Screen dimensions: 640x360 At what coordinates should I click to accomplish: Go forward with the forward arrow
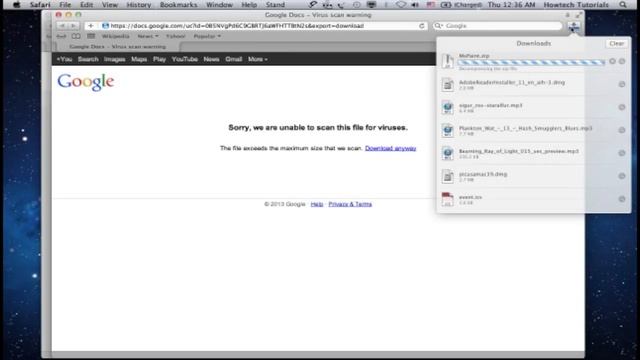coord(73,26)
